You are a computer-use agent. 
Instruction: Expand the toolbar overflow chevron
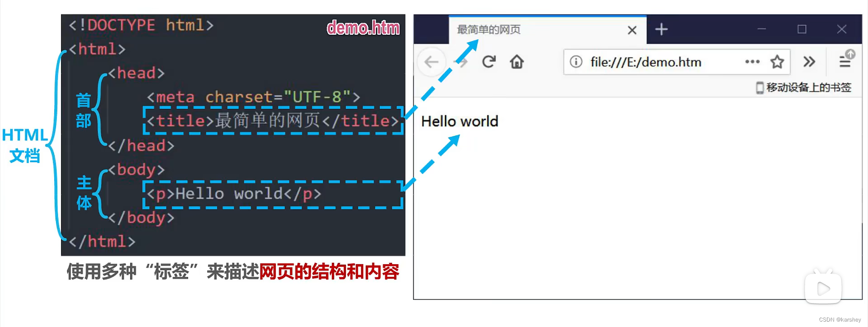tap(809, 61)
